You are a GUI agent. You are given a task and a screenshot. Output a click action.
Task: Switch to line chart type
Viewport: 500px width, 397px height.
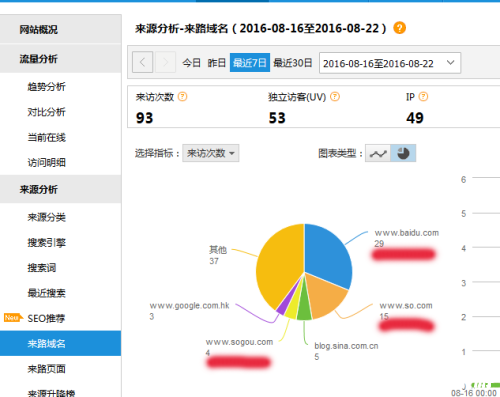(378, 153)
